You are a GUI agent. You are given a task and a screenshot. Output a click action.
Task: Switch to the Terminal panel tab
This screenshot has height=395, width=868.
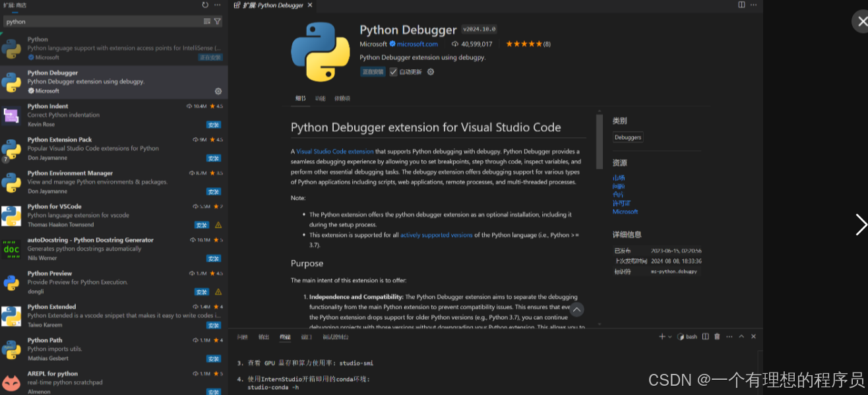[x=285, y=337]
